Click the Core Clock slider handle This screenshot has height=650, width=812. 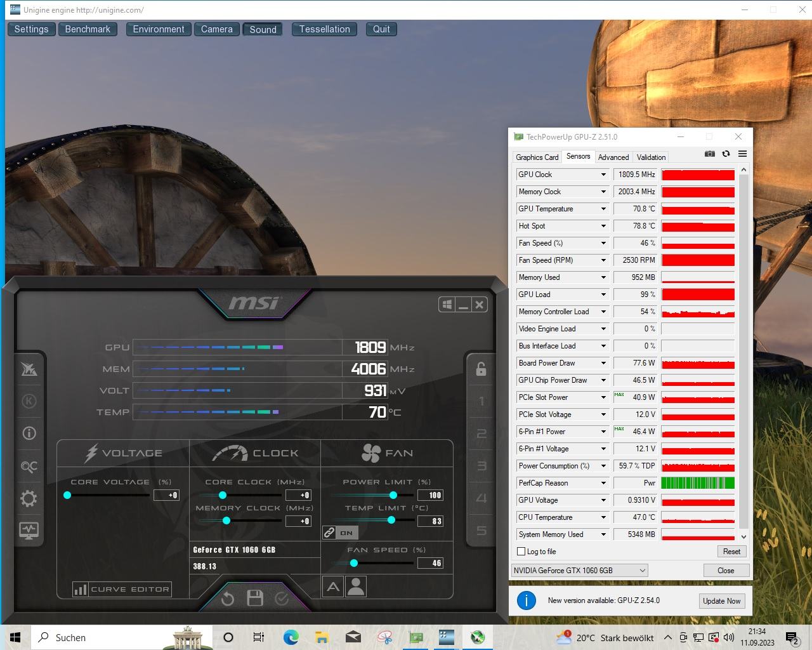(x=222, y=495)
